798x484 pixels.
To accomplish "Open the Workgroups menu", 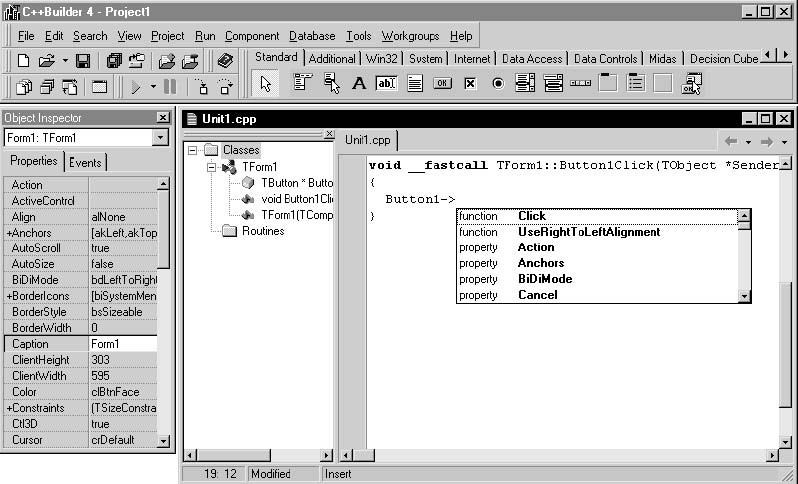I will [x=410, y=36].
